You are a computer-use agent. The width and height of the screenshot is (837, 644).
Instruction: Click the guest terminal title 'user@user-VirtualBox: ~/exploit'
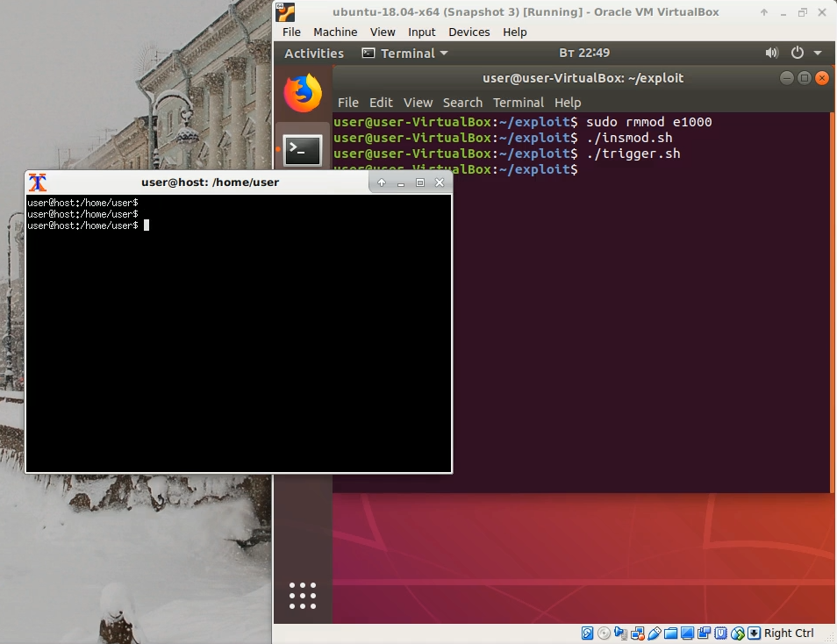583,78
